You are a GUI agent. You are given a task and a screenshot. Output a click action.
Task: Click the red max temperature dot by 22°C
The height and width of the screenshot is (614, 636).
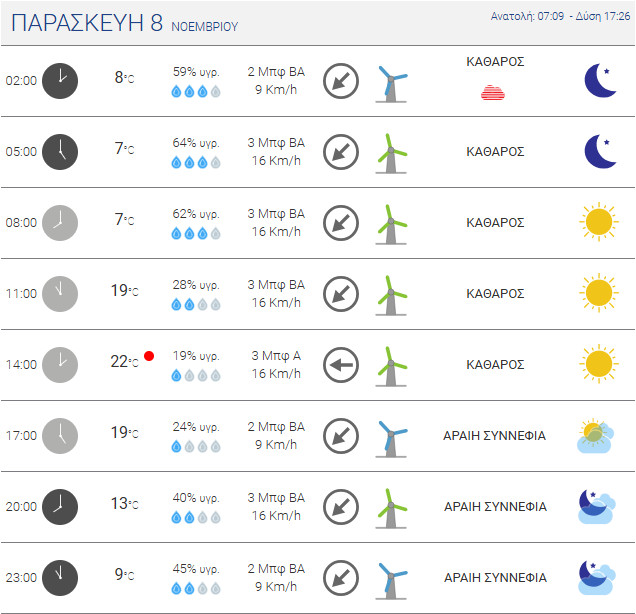(149, 356)
